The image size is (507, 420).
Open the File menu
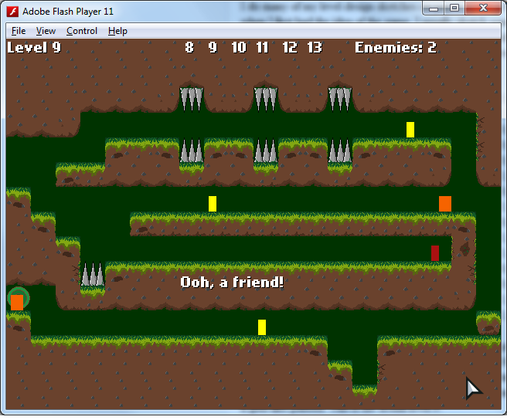(x=19, y=31)
